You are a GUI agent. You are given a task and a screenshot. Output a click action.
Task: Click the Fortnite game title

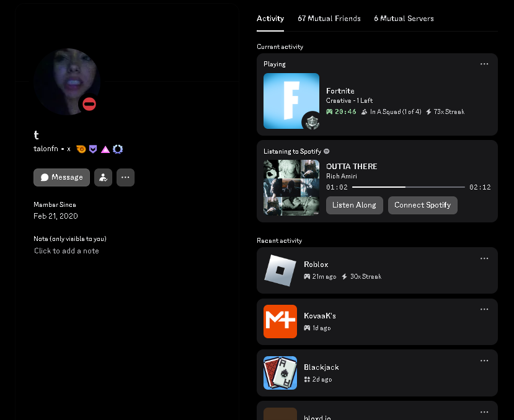[340, 90]
